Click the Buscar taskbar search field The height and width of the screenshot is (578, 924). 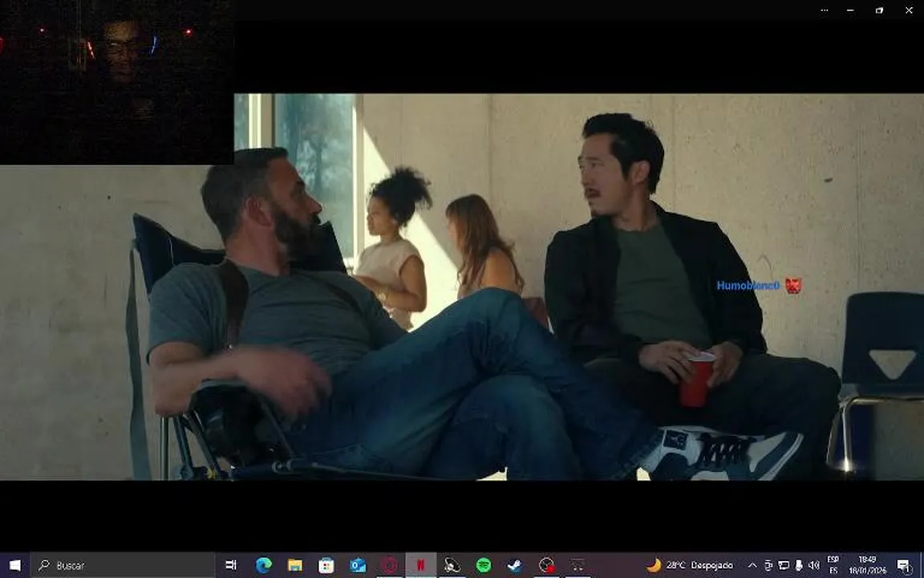click(123, 565)
